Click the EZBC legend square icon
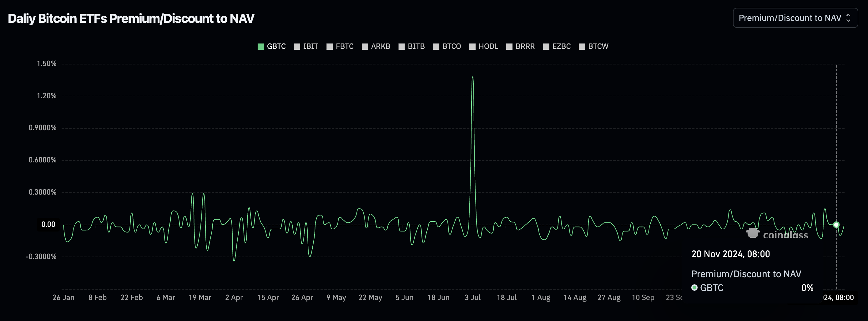Viewport: 868px width, 321px height. [546, 47]
